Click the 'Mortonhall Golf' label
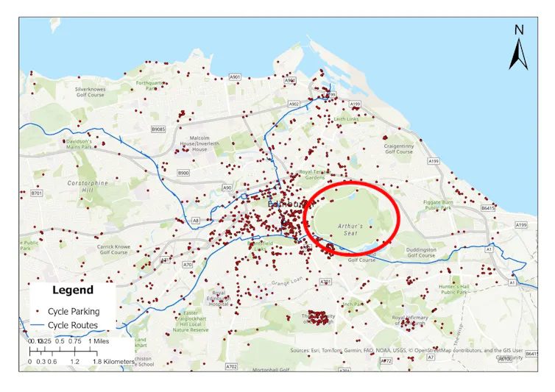This screenshot has height=392, width=555. pyautogui.click(x=271, y=370)
